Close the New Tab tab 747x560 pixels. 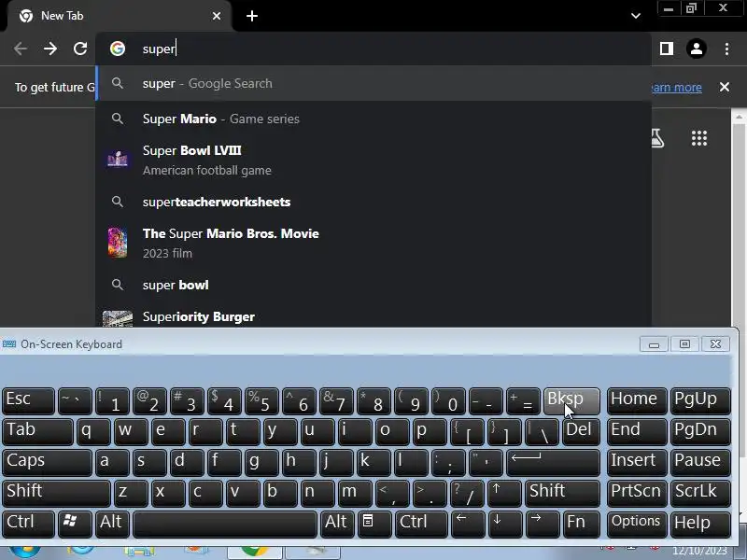point(217,16)
